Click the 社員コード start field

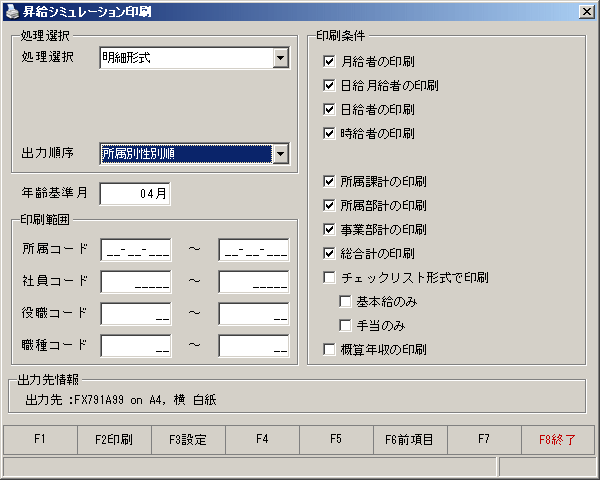tap(136, 282)
